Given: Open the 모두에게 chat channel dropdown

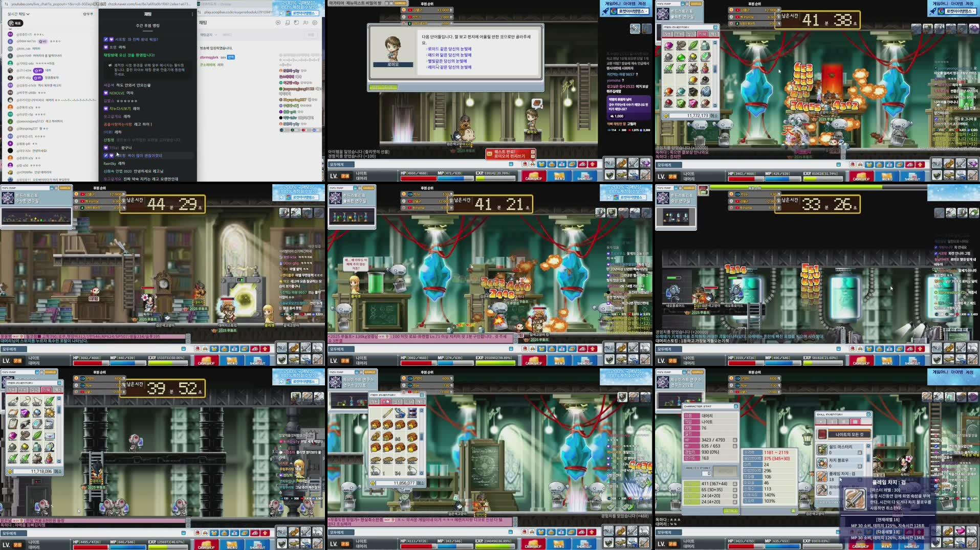Looking at the screenshot, I should [x=668, y=533].
